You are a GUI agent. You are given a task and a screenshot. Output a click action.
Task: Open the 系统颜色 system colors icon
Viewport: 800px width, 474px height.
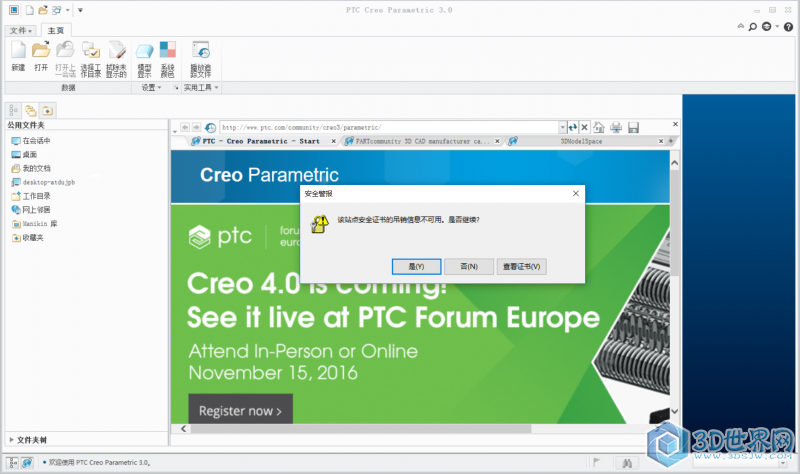click(167, 59)
